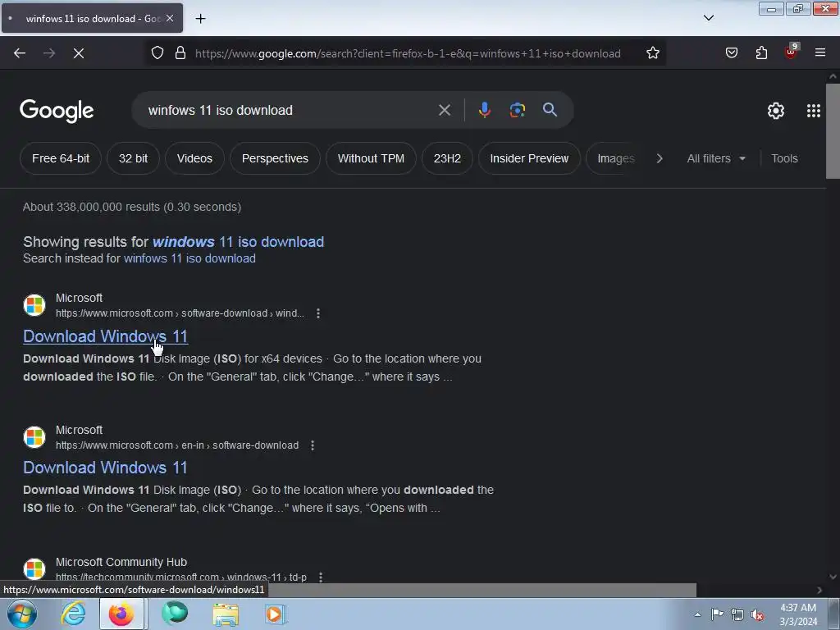
Task: Apply the Insider Preview filter chip
Action: [x=529, y=158]
